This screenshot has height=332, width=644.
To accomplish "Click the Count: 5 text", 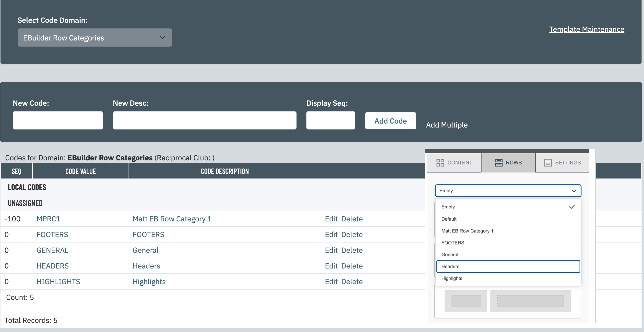I will pos(20,297).
